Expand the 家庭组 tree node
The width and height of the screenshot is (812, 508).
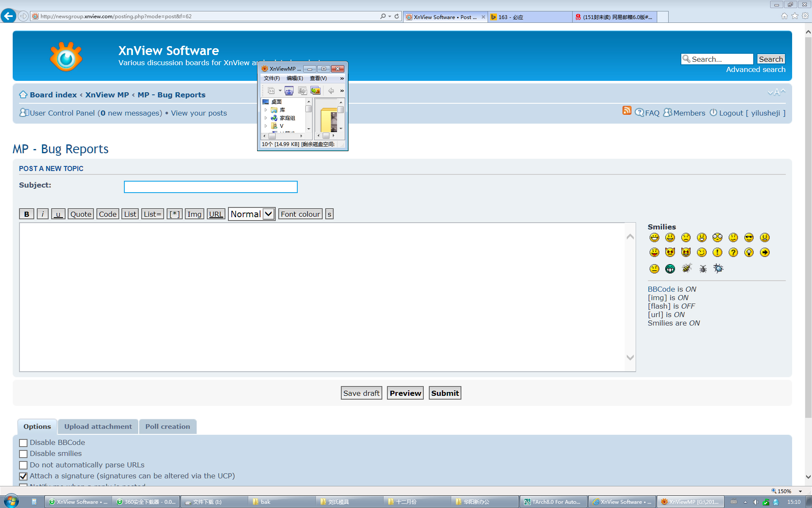266,118
